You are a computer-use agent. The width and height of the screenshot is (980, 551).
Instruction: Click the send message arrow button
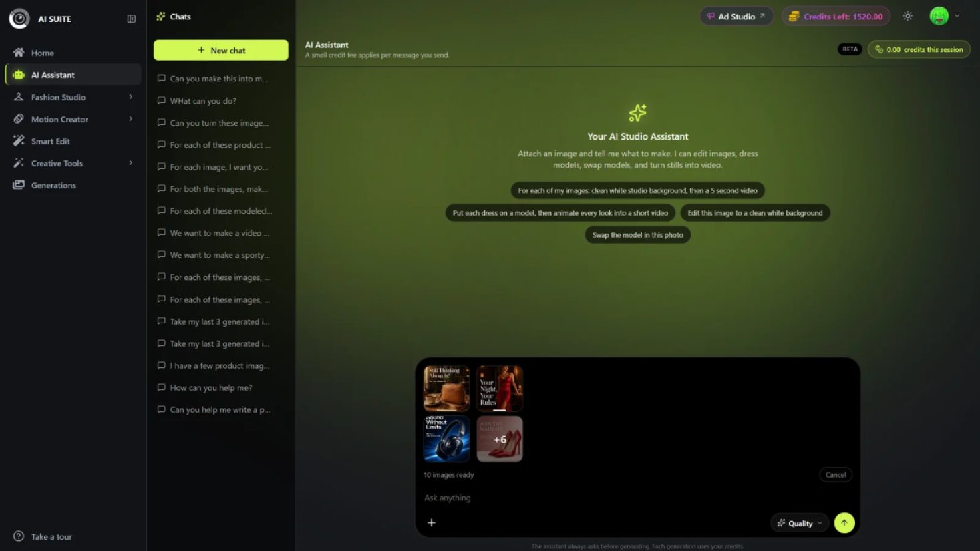(x=844, y=523)
